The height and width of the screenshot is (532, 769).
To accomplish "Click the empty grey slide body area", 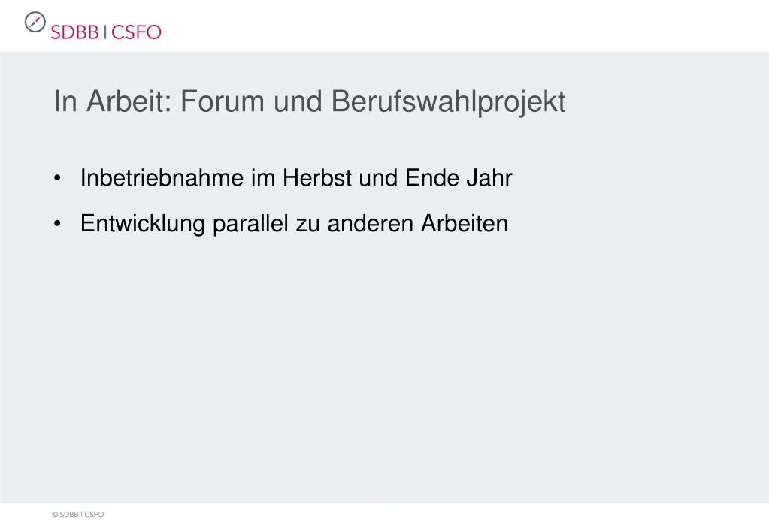I will tap(385, 367).
